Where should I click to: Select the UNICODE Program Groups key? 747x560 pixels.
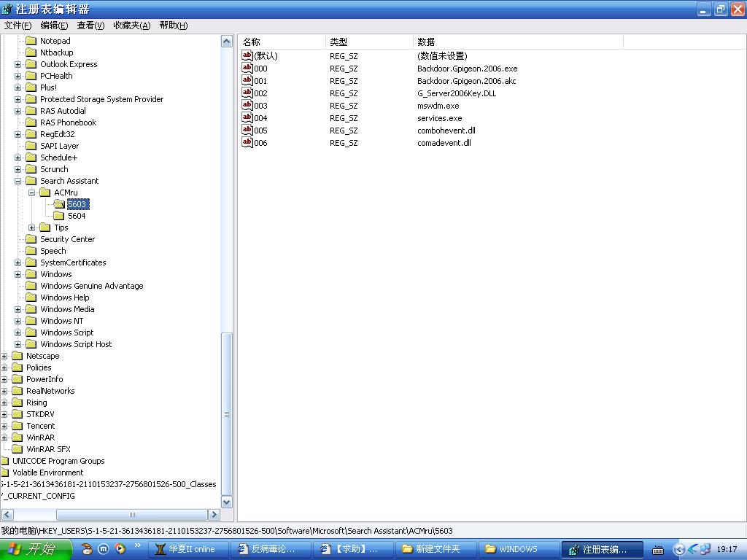tap(58, 461)
